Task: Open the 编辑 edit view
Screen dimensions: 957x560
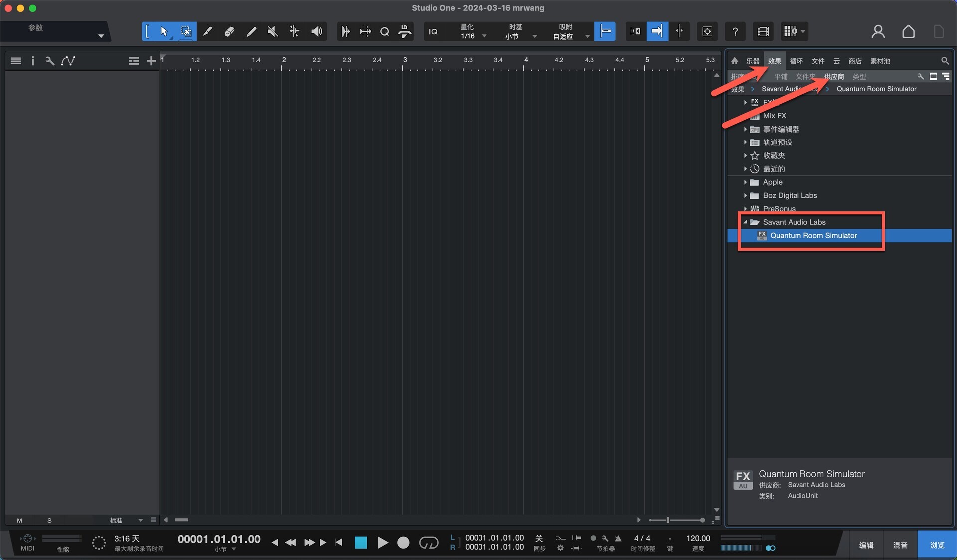Action: (866, 545)
